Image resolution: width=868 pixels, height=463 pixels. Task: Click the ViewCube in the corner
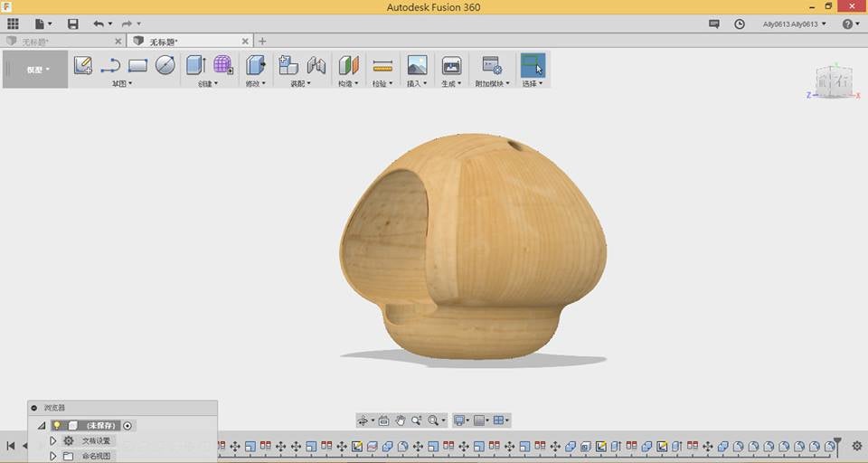click(x=833, y=80)
